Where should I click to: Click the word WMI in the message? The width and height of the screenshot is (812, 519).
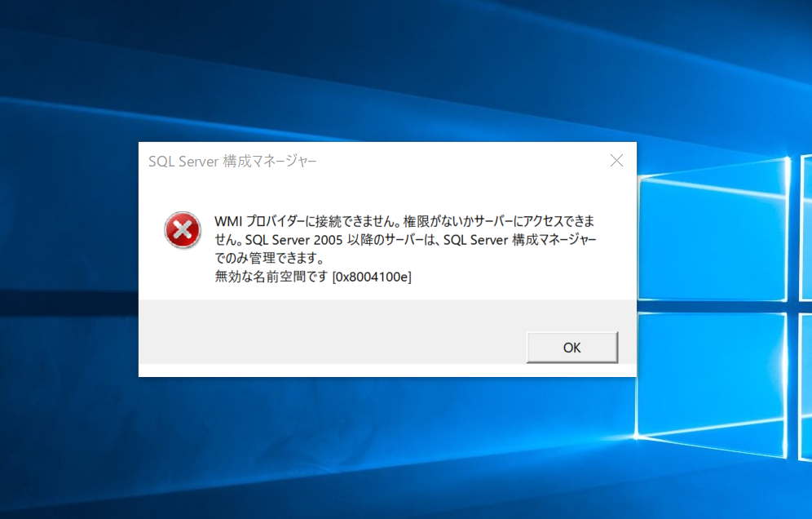228,221
